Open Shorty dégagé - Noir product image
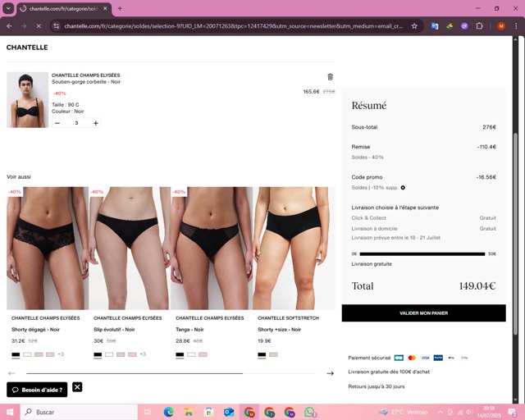This screenshot has width=525, height=420. click(48, 249)
